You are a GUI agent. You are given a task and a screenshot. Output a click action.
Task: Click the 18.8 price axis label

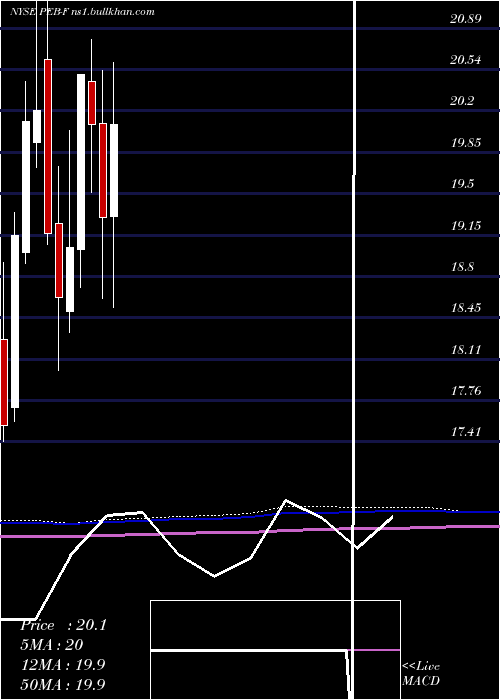click(462, 267)
